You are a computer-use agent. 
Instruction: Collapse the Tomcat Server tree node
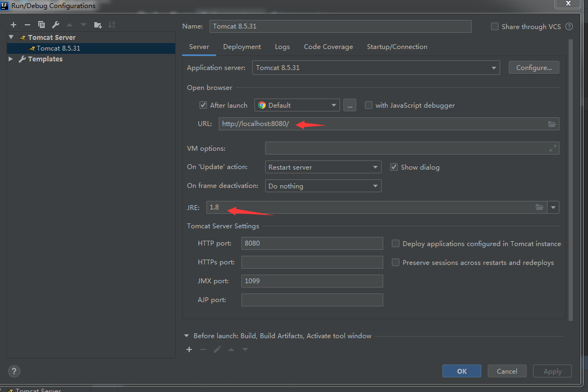(x=11, y=37)
